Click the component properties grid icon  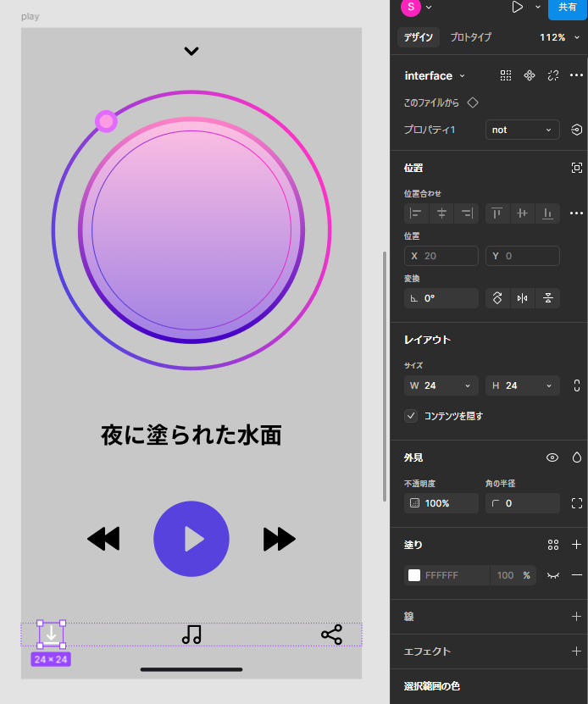point(506,75)
